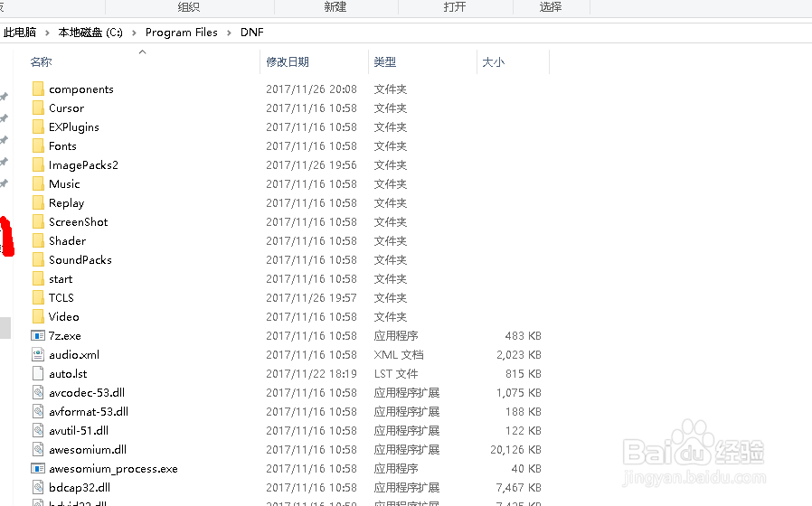Select the awesomium_process.exe file name
This screenshot has width=812, height=506.
pos(113,469)
